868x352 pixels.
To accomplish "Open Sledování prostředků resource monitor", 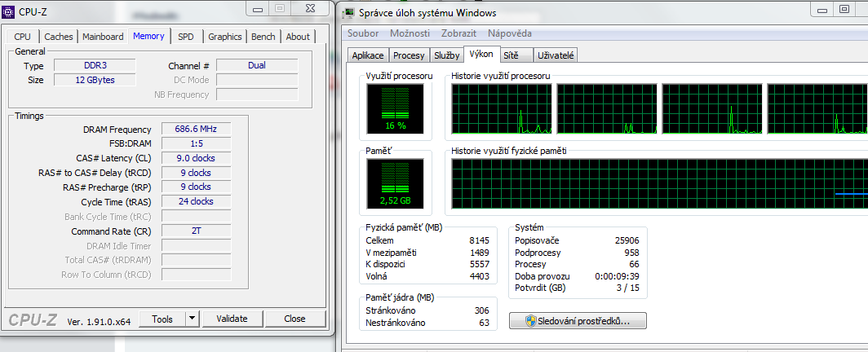I will point(578,320).
